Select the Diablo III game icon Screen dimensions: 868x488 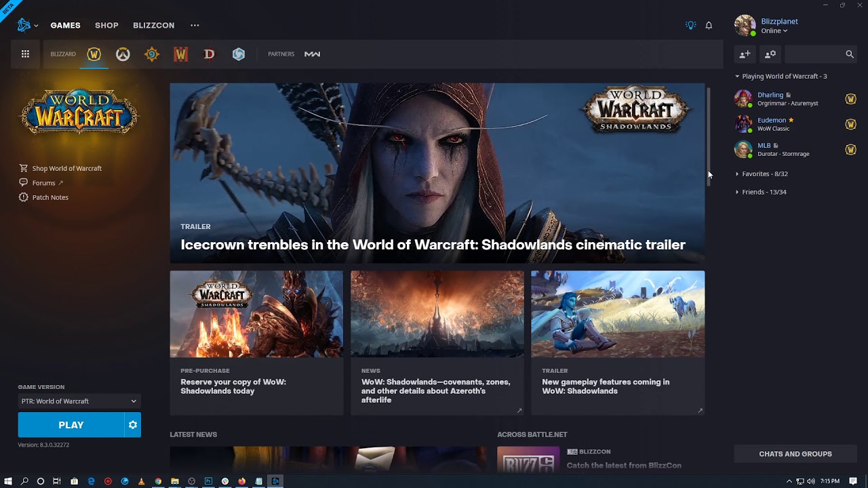pyautogui.click(x=210, y=54)
